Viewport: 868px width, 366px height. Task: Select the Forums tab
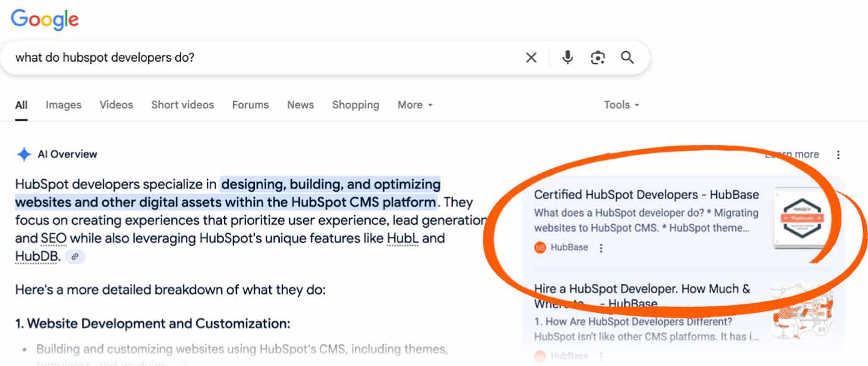click(250, 105)
